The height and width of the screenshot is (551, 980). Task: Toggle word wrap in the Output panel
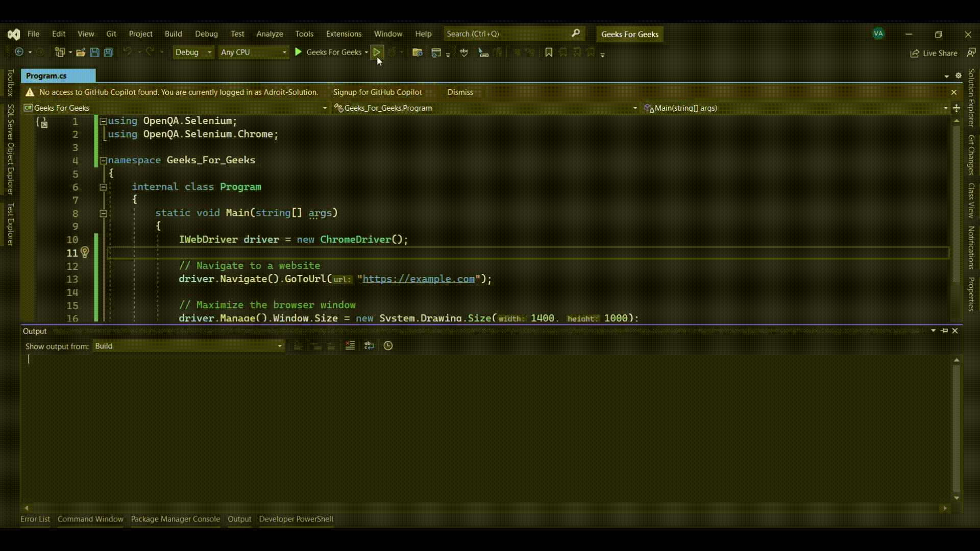369,346
